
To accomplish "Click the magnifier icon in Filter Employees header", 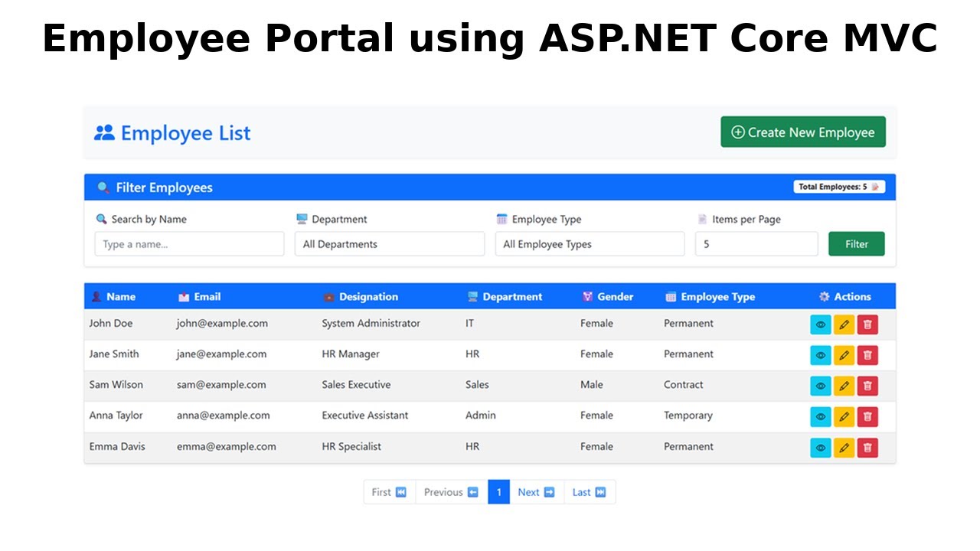I will pyautogui.click(x=103, y=187).
